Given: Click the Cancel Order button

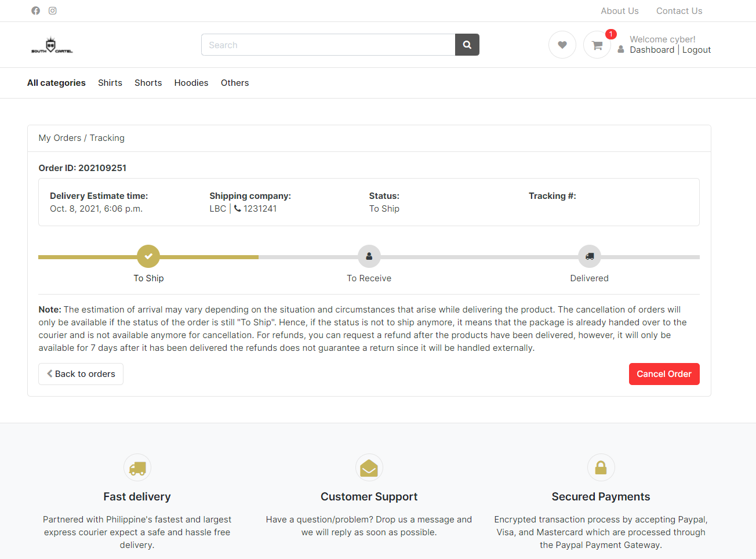Looking at the screenshot, I should coord(664,374).
